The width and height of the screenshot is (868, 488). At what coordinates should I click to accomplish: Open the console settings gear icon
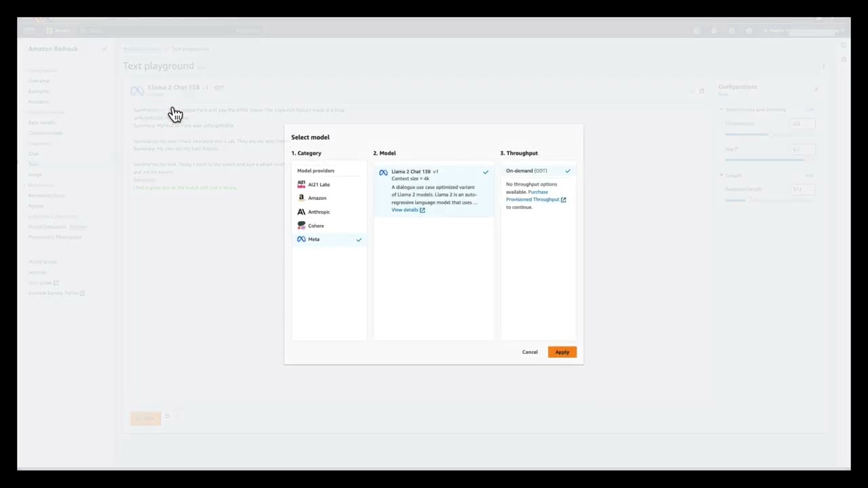click(749, 30)
